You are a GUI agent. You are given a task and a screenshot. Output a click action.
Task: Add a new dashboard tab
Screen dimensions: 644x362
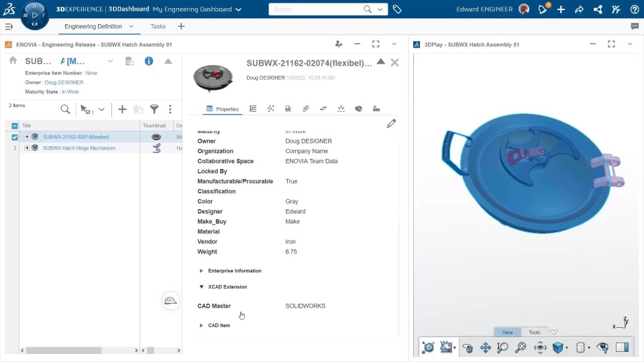(x=181, y=26)
